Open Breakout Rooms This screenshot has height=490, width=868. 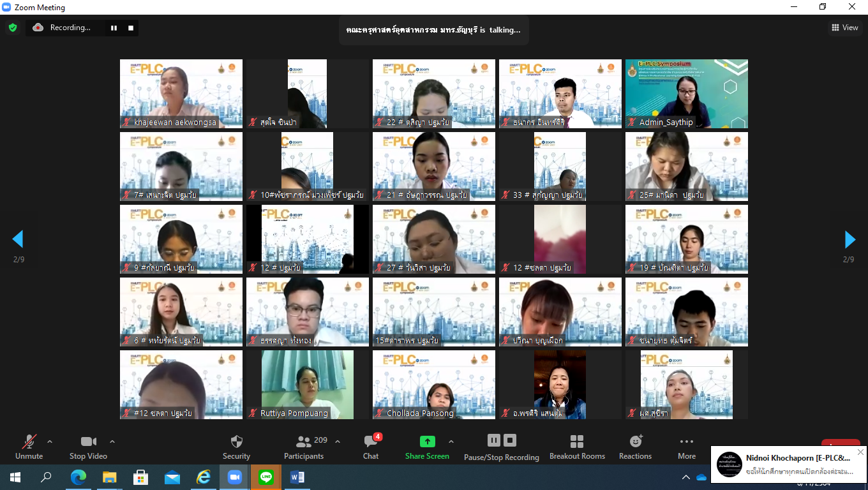point(577,447)
